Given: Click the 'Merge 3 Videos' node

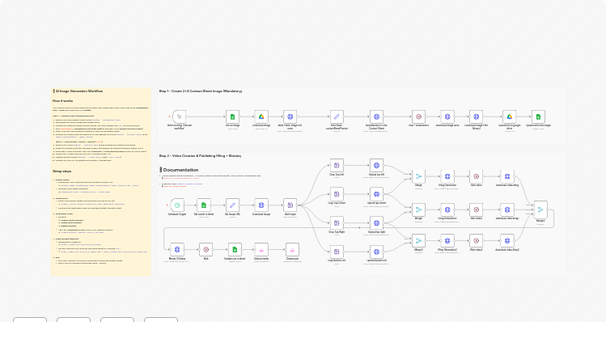Looking at the screenshot, I should pyautogui.click(x=177, y=250).
